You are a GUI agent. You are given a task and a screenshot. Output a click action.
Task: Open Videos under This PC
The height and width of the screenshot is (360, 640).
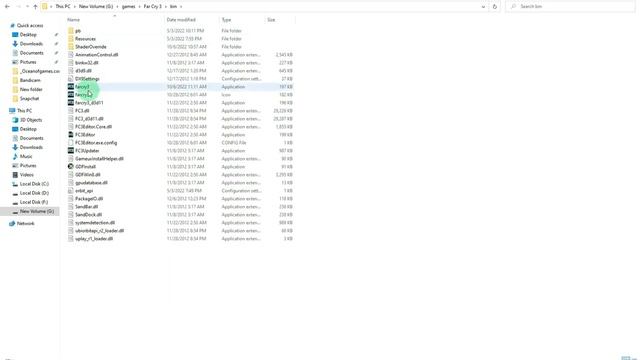click(27, 175)
